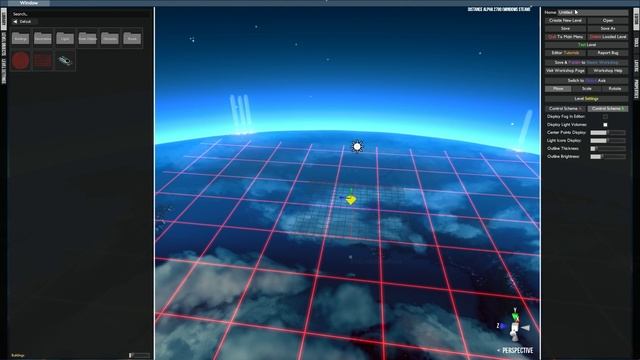The height and width of the screenshot is (360, 640).
Task: Toggle the Perspective view label
Action: (x=517, y=350)
